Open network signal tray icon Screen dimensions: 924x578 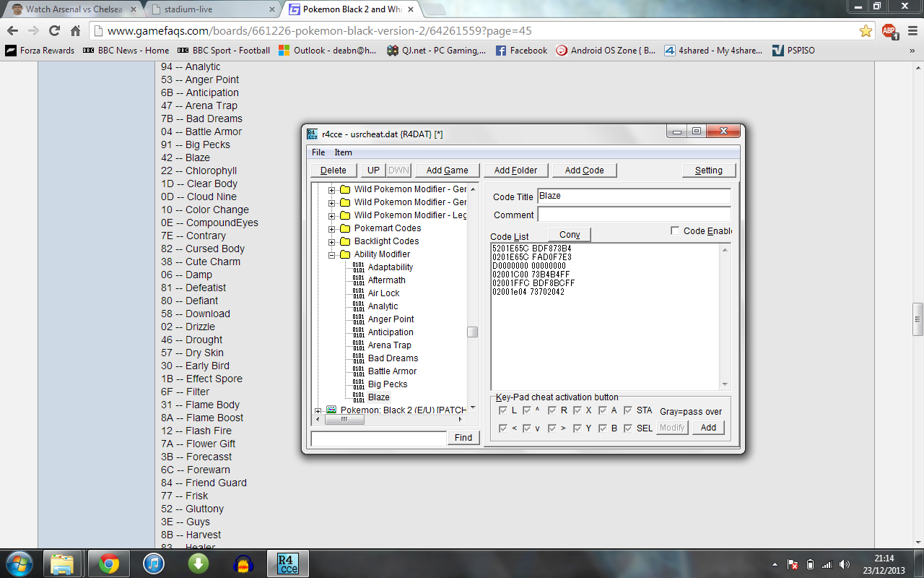click(827, 564)
